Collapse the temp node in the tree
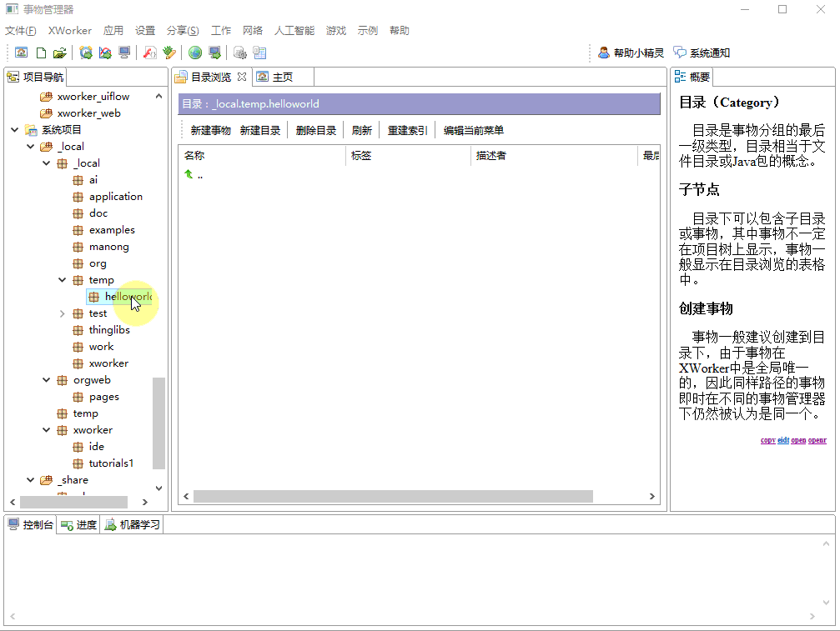Image resolution: width=840 pixels, height=631 pixels. (63, 280)
